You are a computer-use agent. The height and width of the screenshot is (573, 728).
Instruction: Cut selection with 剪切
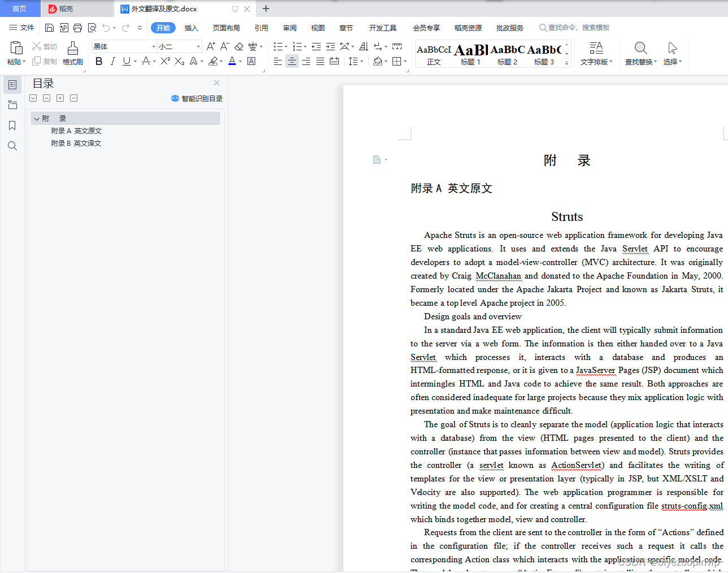pos(45,46)
